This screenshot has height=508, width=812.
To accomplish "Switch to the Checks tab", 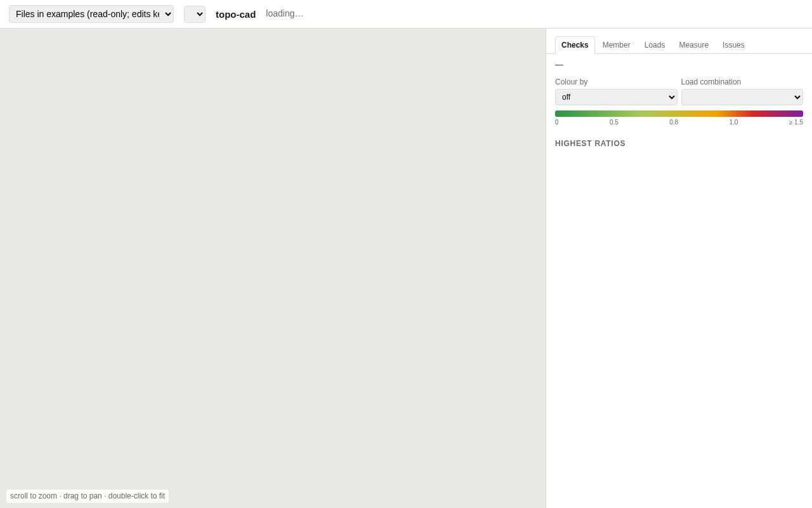I will (575, 45).
